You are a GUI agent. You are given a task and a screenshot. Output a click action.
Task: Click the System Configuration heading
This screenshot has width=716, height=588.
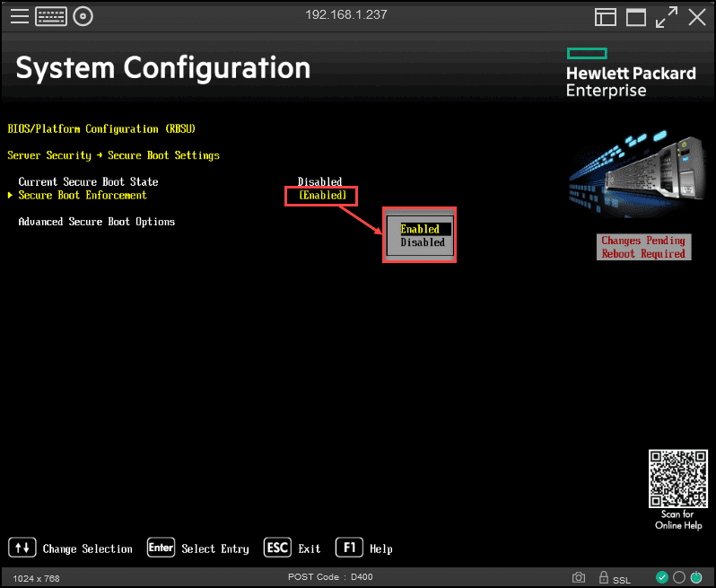point(163,68)
